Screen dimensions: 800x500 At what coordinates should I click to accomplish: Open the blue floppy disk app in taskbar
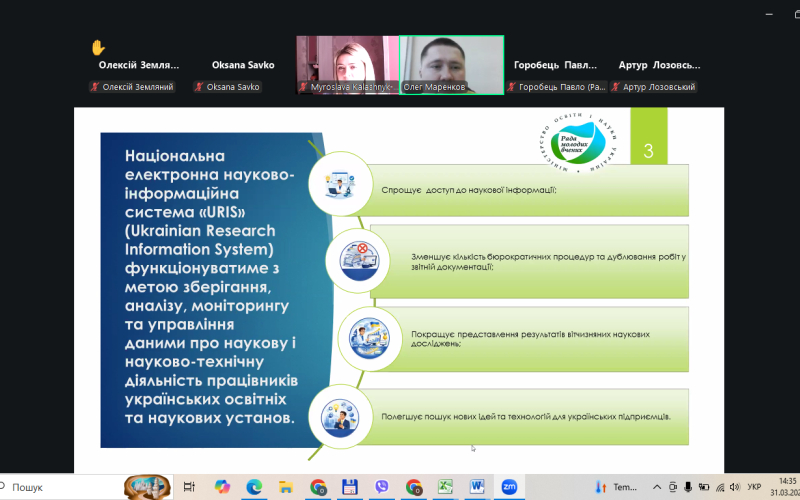tap(349, 487)
